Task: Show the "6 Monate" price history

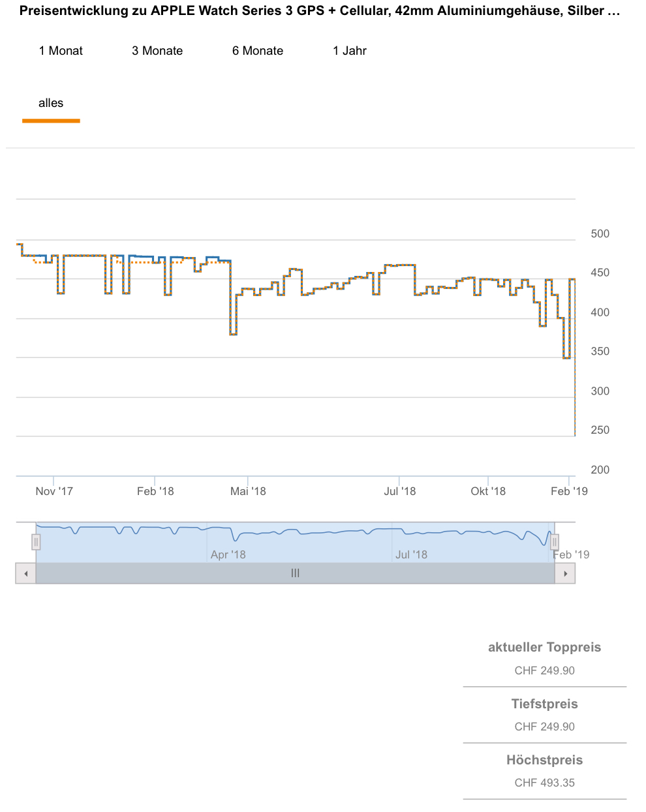Action: pos(258,51)
